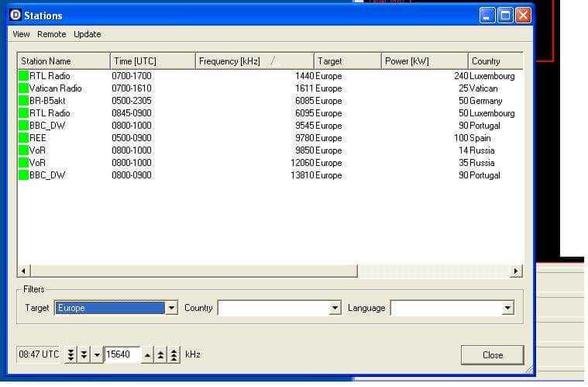Screen dimensions: 588x387
Task: Maximize the Stations window
Action: tap(505, 16)
